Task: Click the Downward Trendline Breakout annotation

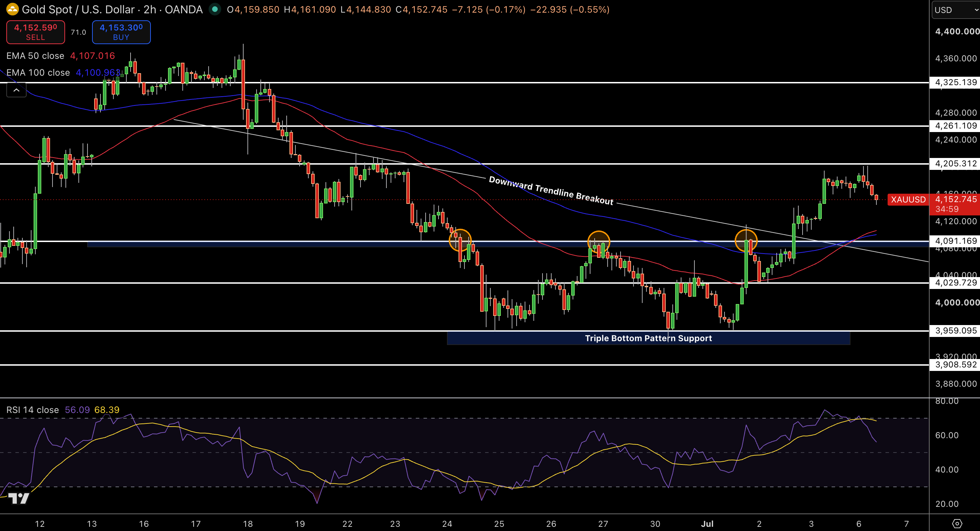Action: click(x=551, y=190)
